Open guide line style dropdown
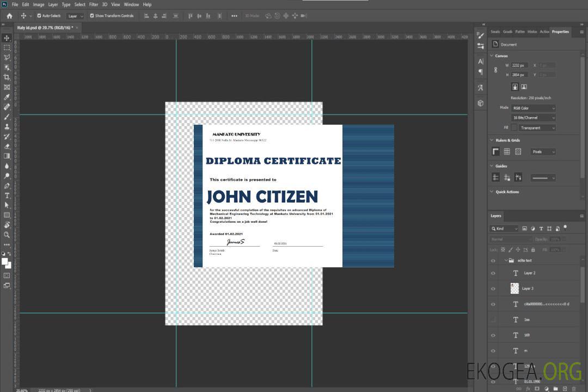This screenshot has height=392, width=588. tap(543, 178)
